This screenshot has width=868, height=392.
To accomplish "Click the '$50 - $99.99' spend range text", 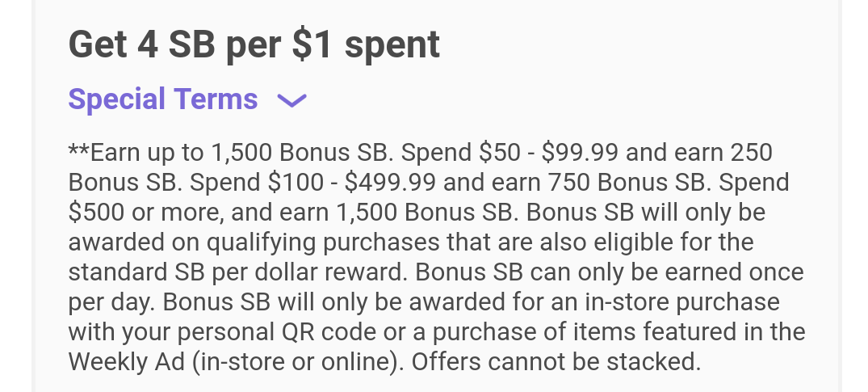I will pos(548,153).
